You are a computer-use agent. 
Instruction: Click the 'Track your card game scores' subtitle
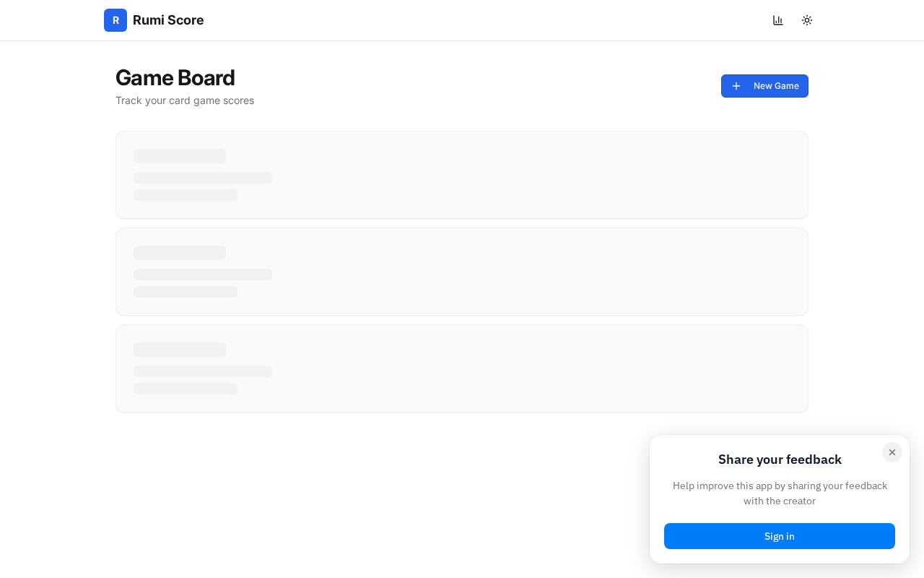(x=185, y=100)
